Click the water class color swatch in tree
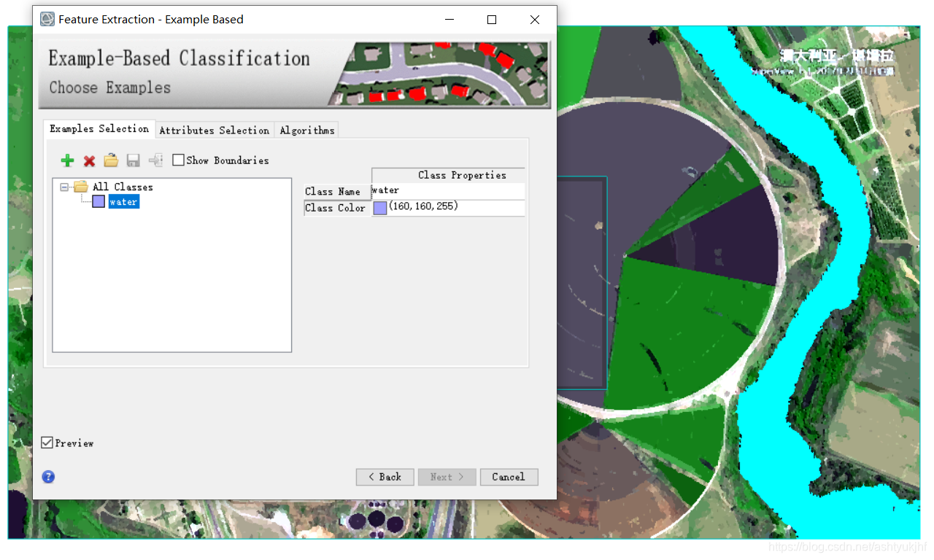Screen dimensions: 934x560 point(99,202)
